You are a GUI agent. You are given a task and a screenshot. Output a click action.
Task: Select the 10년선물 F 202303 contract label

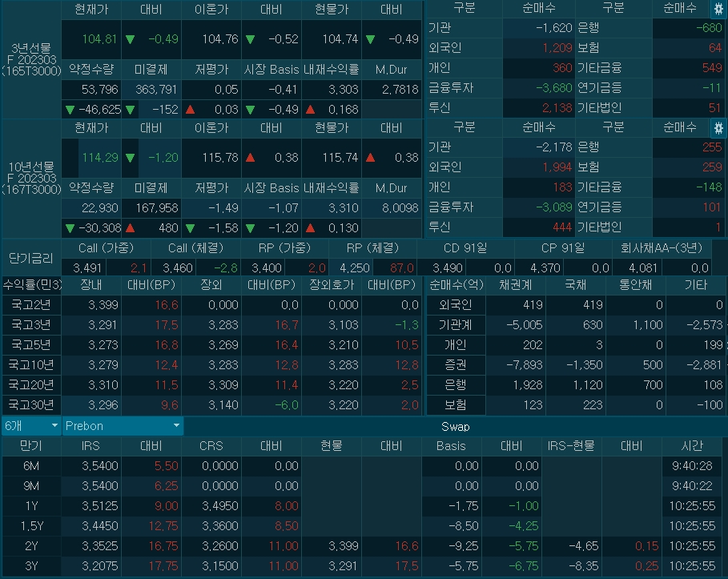click(31, 178)
